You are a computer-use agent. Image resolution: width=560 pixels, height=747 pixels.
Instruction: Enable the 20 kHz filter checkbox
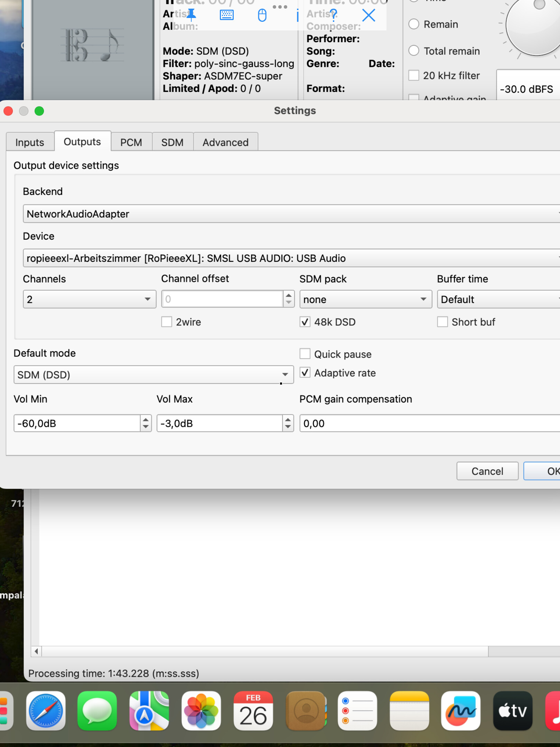pos(414,75)
